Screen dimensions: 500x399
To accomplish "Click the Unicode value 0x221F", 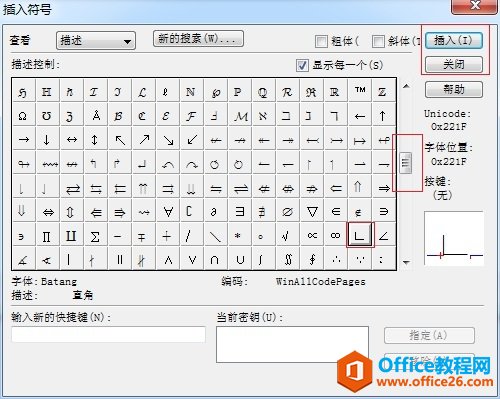I will pos(449,127).
